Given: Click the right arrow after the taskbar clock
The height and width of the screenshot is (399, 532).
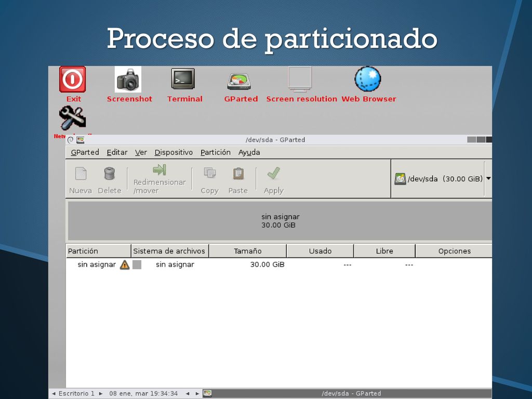Looking at the screenshot, I should (197, 394).
